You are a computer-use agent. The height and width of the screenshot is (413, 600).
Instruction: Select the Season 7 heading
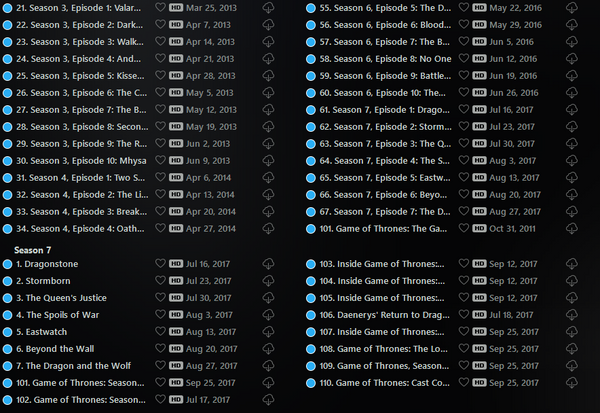(x=33, y=250)
